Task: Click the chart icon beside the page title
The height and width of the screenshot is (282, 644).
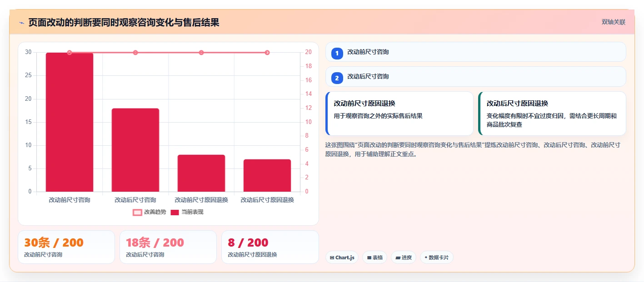Action: [21, 23]
